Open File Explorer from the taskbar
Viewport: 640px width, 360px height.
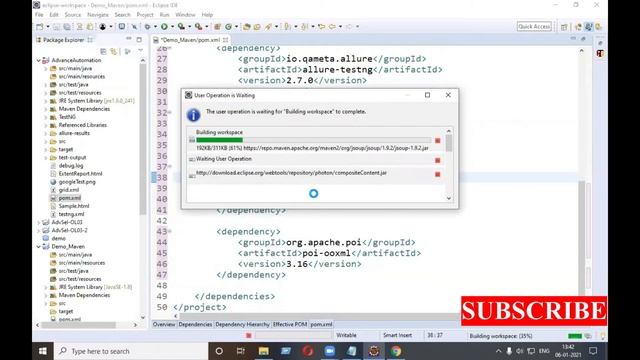click(x=263, y=351)
